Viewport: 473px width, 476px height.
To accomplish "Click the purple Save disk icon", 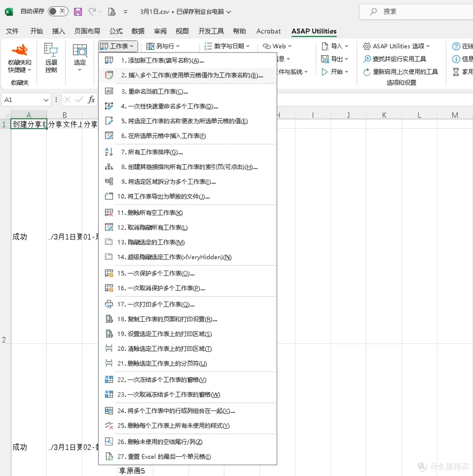I will point(78,11).
